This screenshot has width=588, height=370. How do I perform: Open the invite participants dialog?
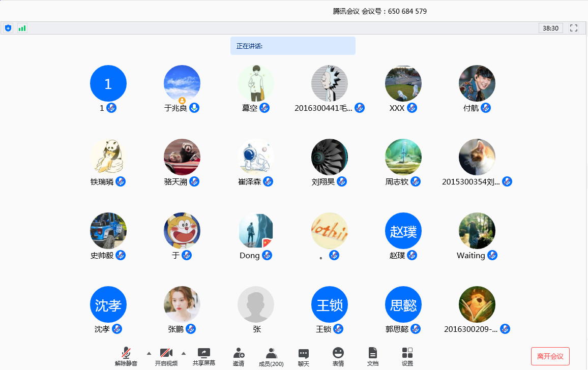[239, 357]
